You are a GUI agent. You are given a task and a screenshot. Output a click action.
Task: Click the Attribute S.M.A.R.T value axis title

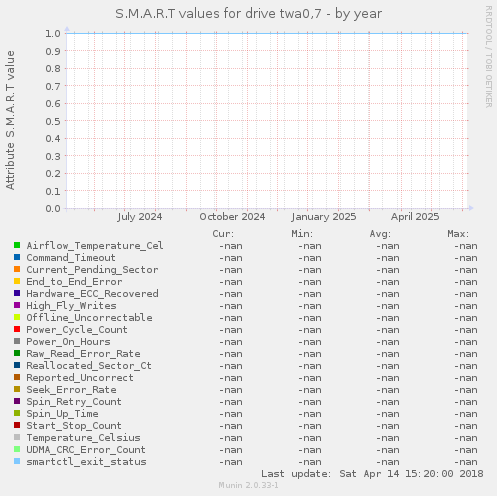(10, 120)
